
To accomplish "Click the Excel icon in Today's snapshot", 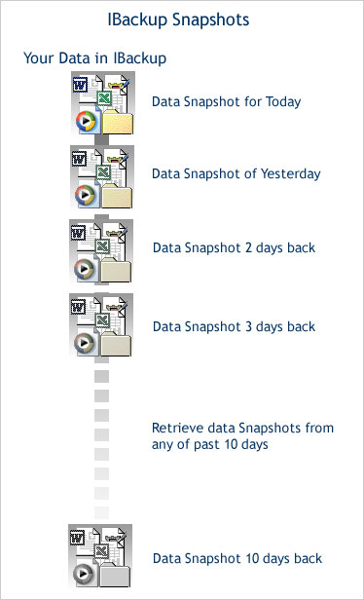I will pyautogui.click(x=104, y=99).
